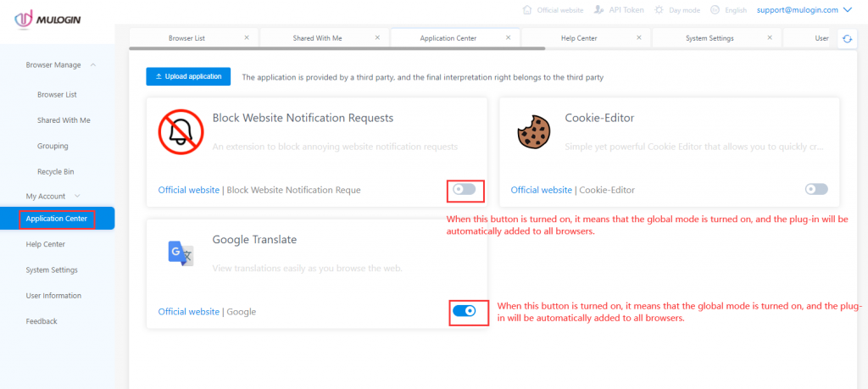Open the partially visible User tab
The width and height of the screenshot is (868, 389).
[x=821, y=38]
